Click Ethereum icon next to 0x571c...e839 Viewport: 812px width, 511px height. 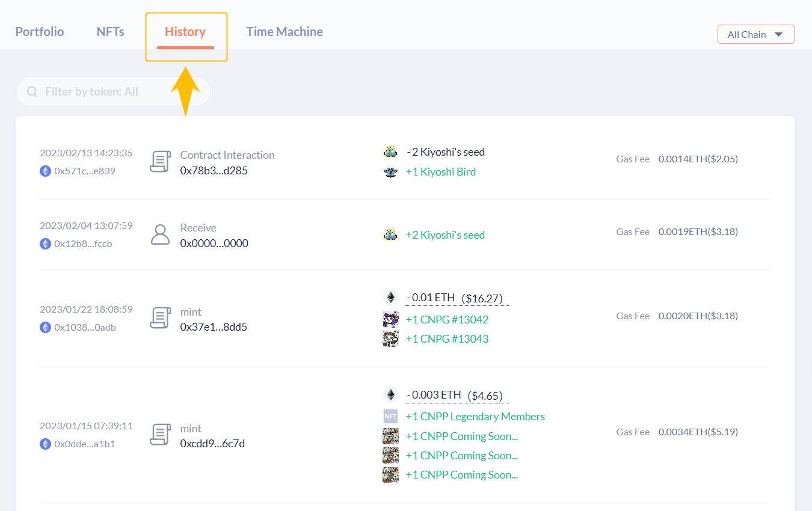point(45,171)
